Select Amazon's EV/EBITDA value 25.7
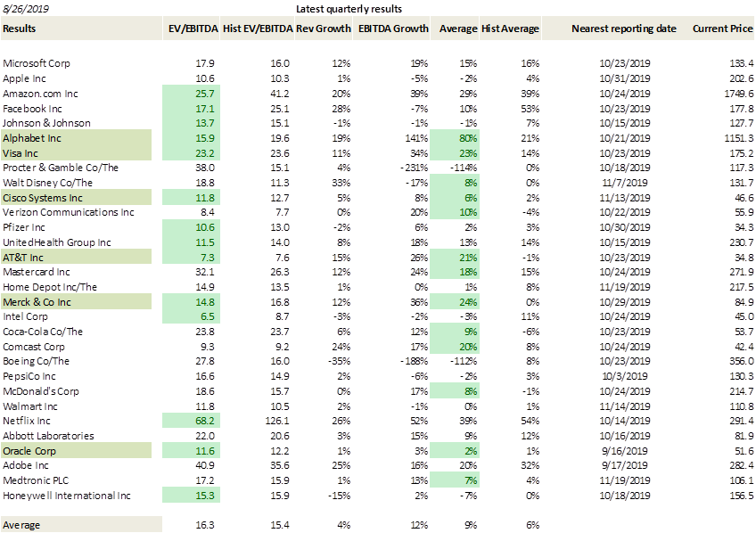 click(191, 94)
